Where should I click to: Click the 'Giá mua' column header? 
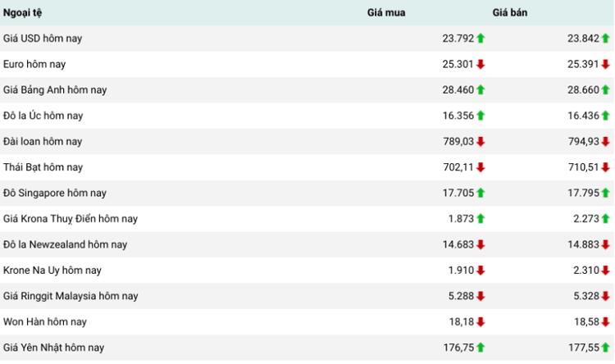pyautogui.click(x=385, y=12)
